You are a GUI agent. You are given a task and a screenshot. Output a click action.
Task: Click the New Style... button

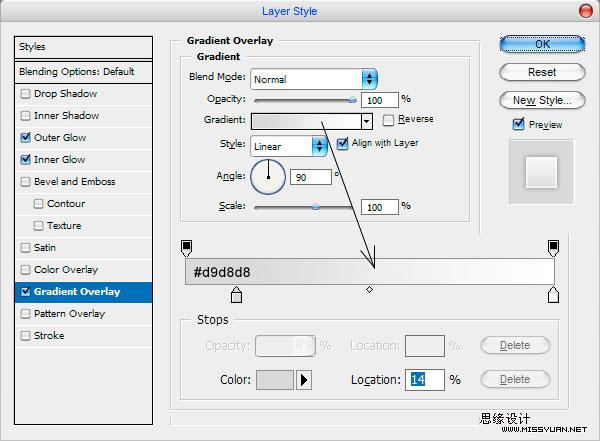point(542,100)
